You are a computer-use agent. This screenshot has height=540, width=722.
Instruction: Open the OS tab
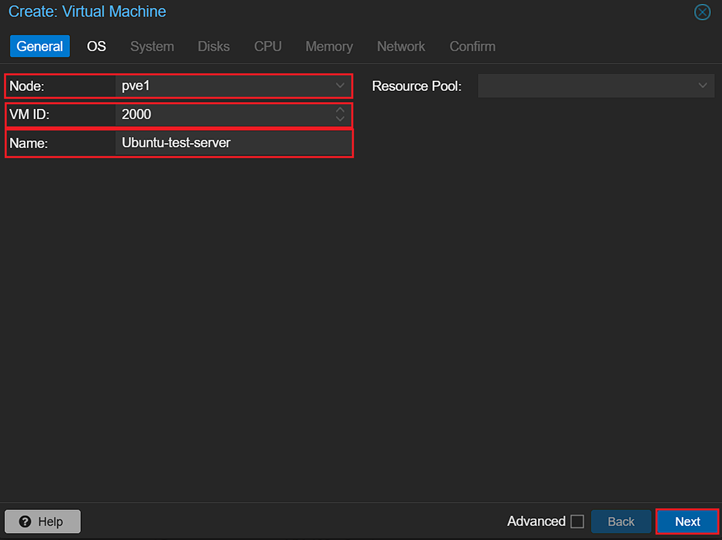click(x=96, y=46)
